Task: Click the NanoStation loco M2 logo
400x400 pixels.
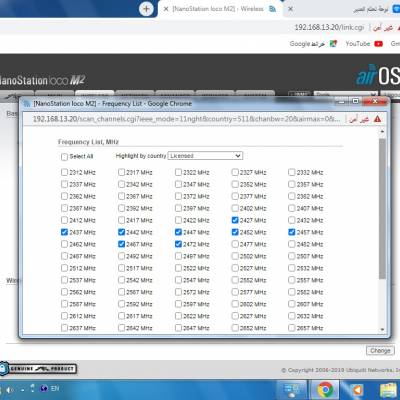Action: coord(43,80)
